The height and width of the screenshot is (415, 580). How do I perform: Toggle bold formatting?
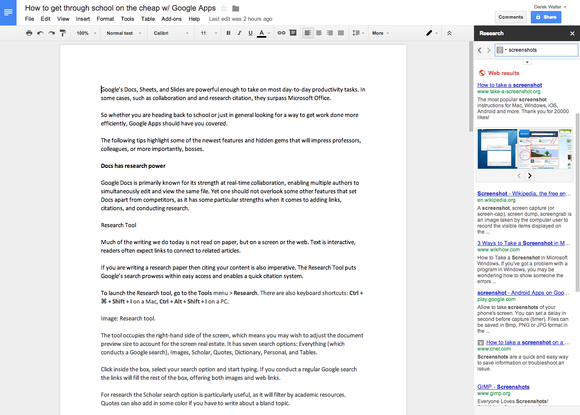(228, 33)
